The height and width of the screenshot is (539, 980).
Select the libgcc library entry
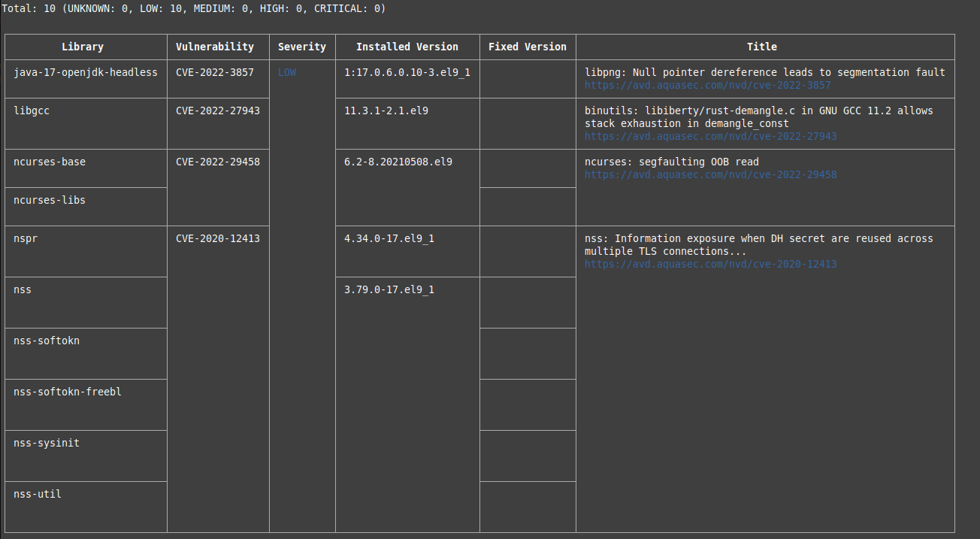32,110
